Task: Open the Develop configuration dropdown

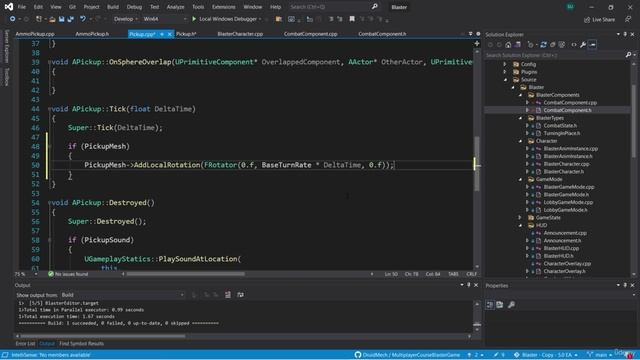Action: tap(125, 19)
